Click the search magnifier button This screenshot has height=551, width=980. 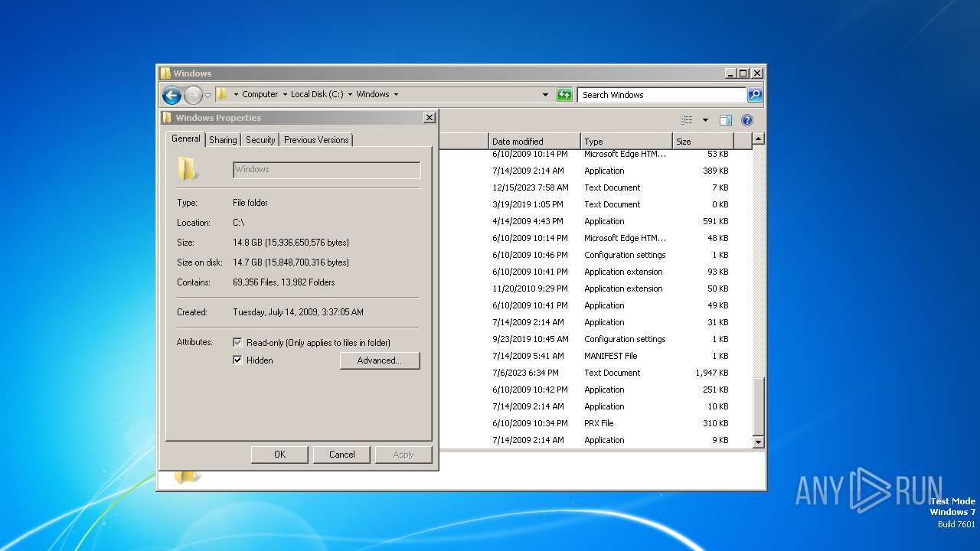coord(755,95)
